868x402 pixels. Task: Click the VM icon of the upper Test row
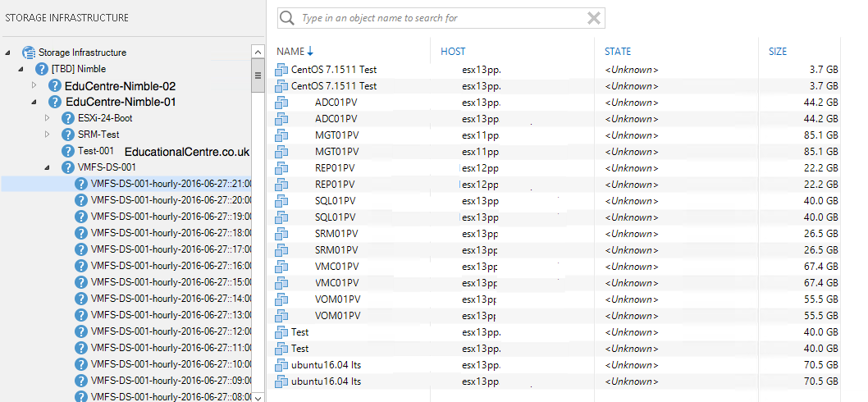click(281, 332)
